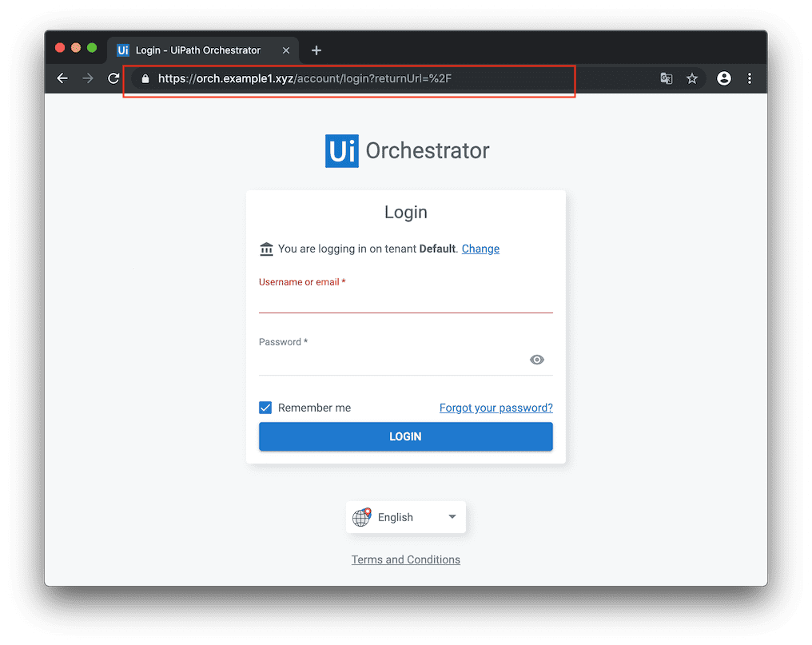Go back using the browser back arrow
The width and height of the screenshot is (812, 645).
pos(62,78)
